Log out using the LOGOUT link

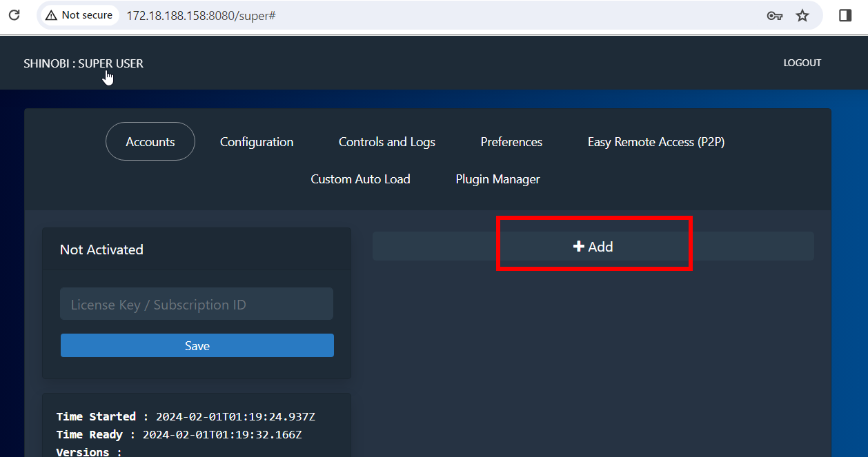802,63
